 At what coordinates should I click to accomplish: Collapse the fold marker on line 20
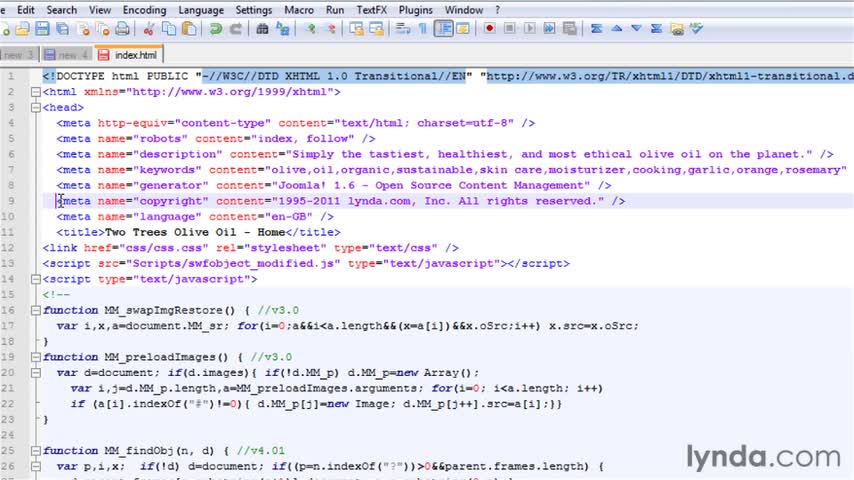pyautogui.click(x=35, y=373)
